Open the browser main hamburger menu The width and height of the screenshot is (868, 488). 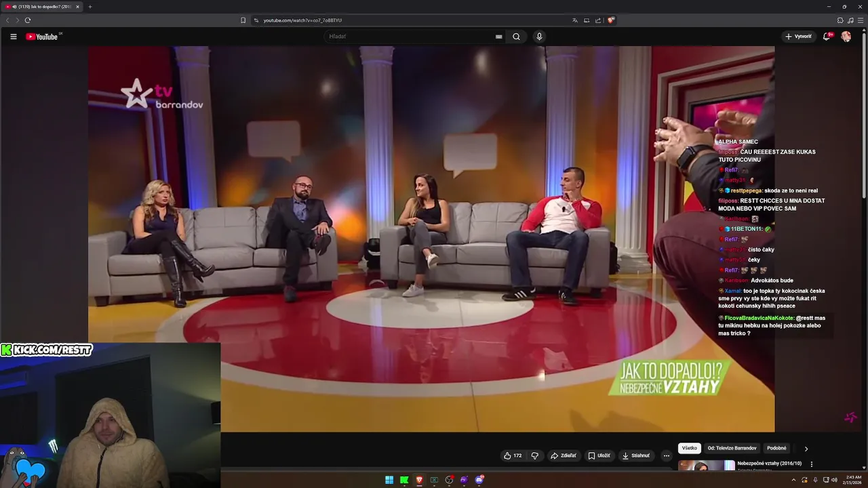861,20
